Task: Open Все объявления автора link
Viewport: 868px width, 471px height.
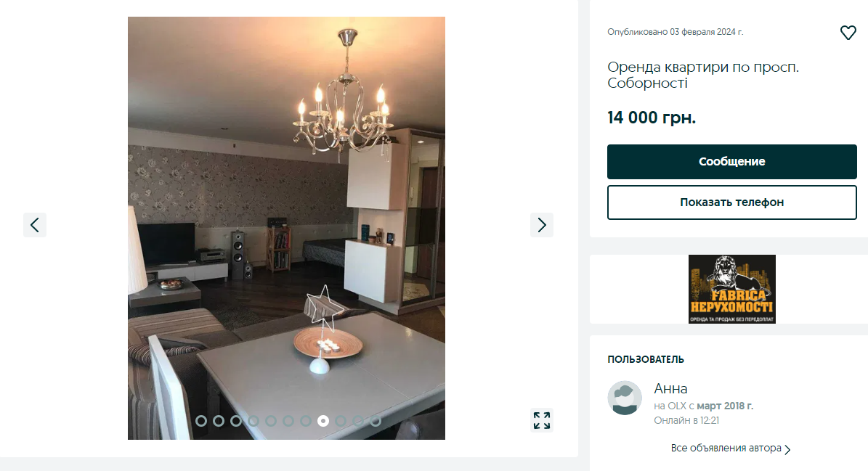Action: [726, 449]
